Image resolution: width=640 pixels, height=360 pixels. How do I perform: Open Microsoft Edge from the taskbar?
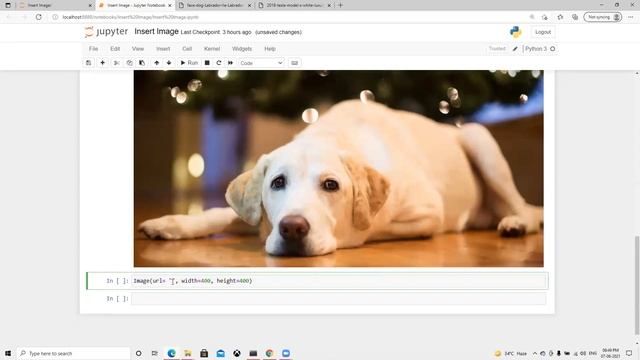(171, 353)
